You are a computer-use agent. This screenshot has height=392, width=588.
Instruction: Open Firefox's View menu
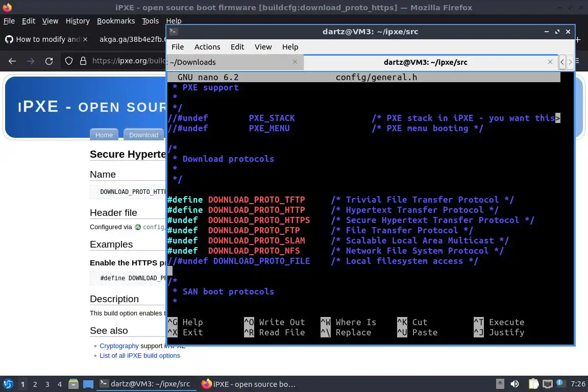point(50,21)
